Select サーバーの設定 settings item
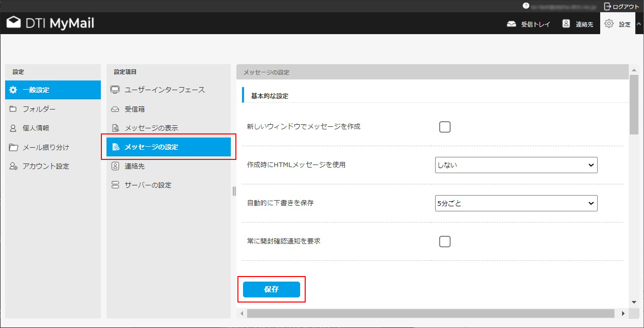The width and height of the screenshot is (644, 328). [169, 185]
